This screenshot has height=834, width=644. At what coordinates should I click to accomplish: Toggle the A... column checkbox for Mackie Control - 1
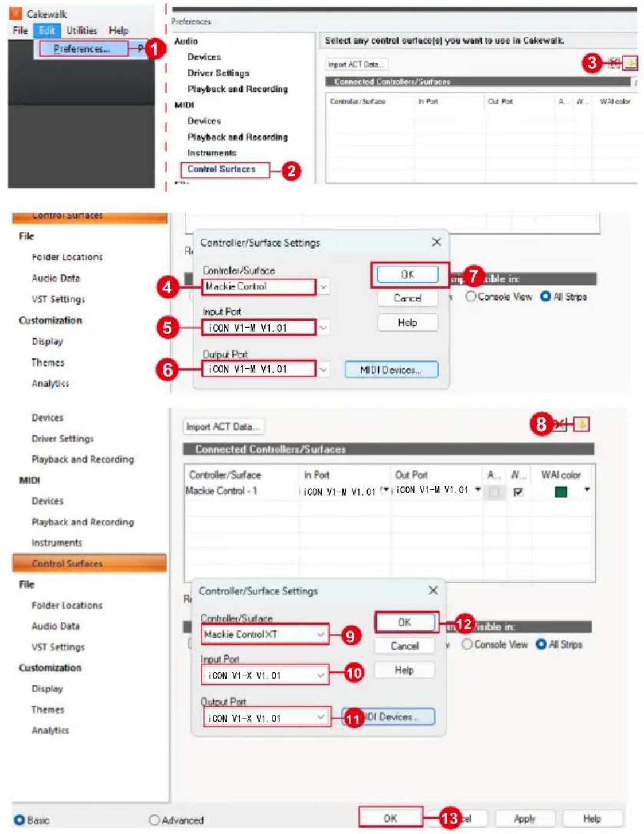[494, 492]
